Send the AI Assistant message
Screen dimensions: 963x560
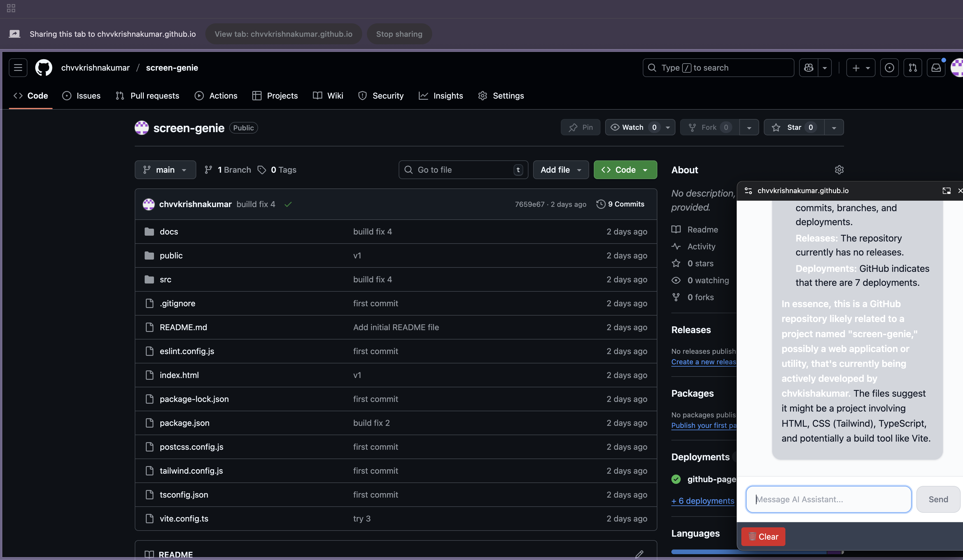938,499
